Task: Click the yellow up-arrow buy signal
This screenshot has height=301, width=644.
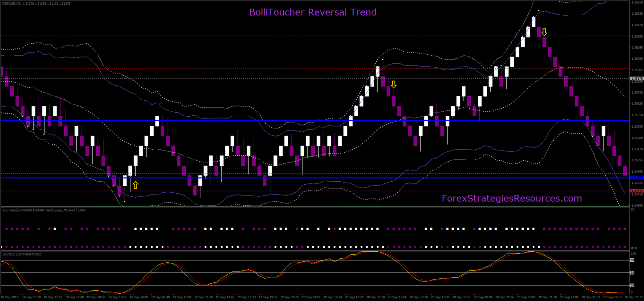Action: [135, 185]
